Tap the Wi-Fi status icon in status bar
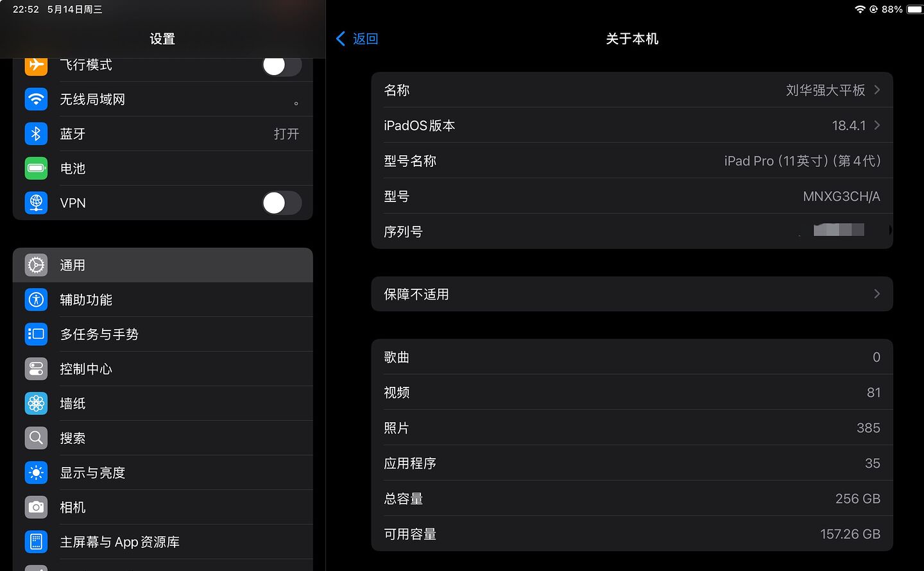Screen dimensions: 924x571 pyautogui.click(x=860, y=9)
